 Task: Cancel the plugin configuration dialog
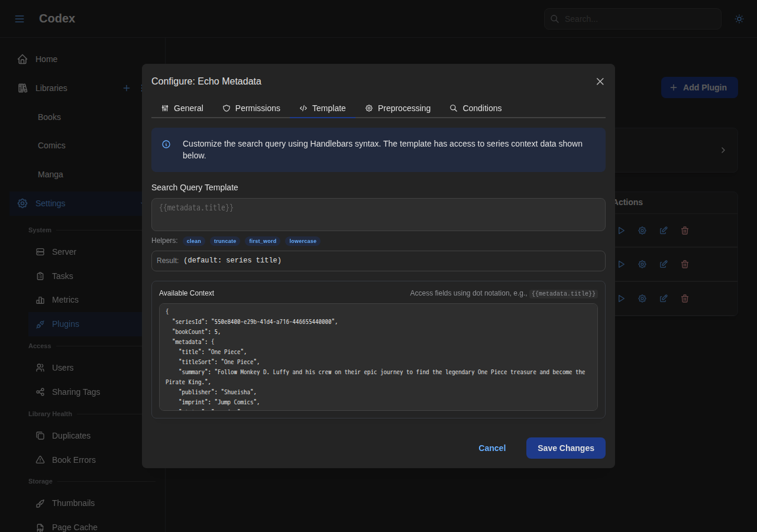[491, 448]
